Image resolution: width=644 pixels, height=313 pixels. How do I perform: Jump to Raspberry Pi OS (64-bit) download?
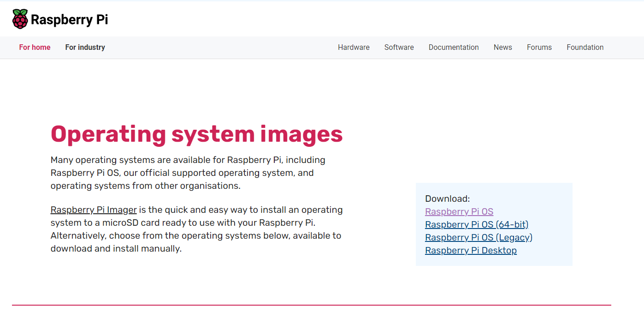(477, 224)
